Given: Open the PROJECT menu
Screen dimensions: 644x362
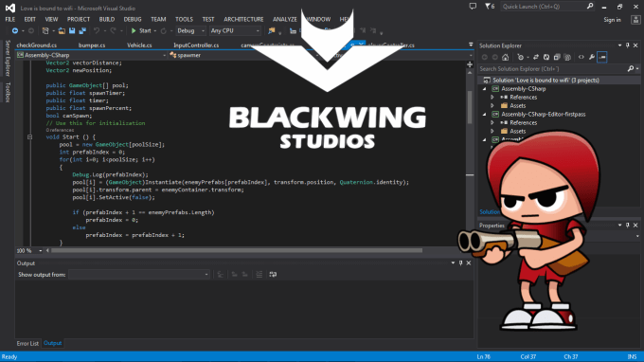Looking at the screenshot, I should [x=79, y=19].
